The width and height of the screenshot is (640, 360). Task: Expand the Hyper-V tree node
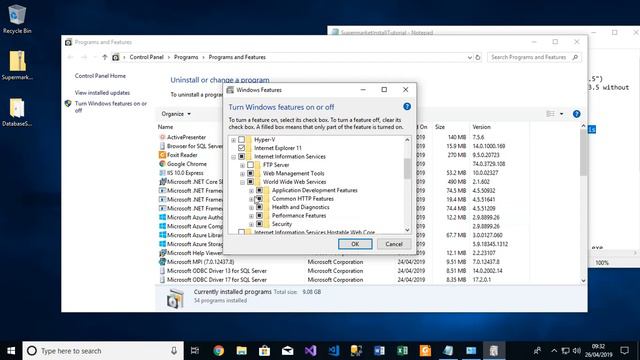[233, 140]
